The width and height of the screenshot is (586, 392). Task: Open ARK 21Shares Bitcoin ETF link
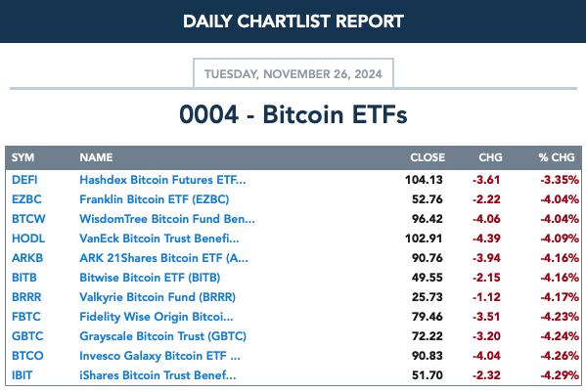click(x=163, y=258)
